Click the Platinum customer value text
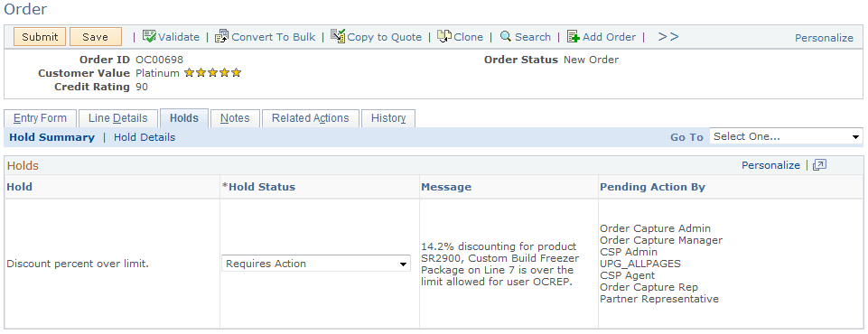The width and height of the screenshot is (868, 334). click(158, 73)
